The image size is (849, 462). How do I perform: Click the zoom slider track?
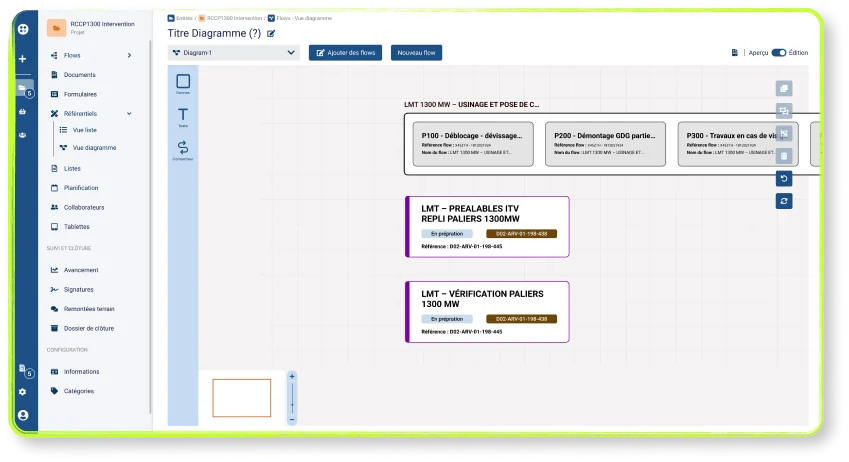[x=292, y=398]
